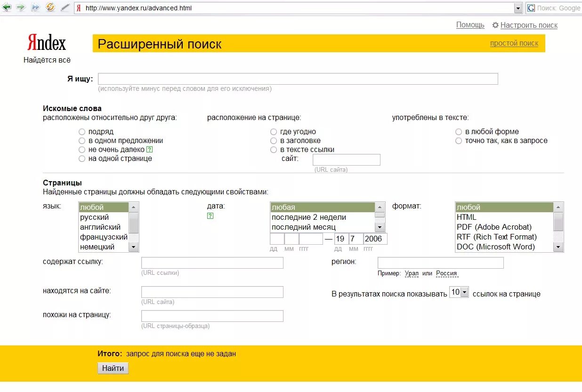Screen dimensions: 582x392
Task: Choose точно так, как в запросе
Action: [x=459, y=141]
